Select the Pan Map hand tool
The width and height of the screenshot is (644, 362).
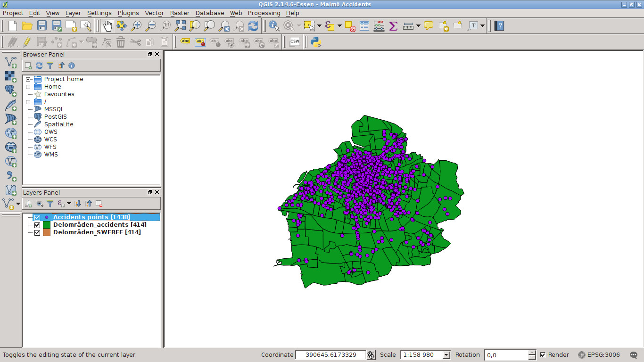108,26
